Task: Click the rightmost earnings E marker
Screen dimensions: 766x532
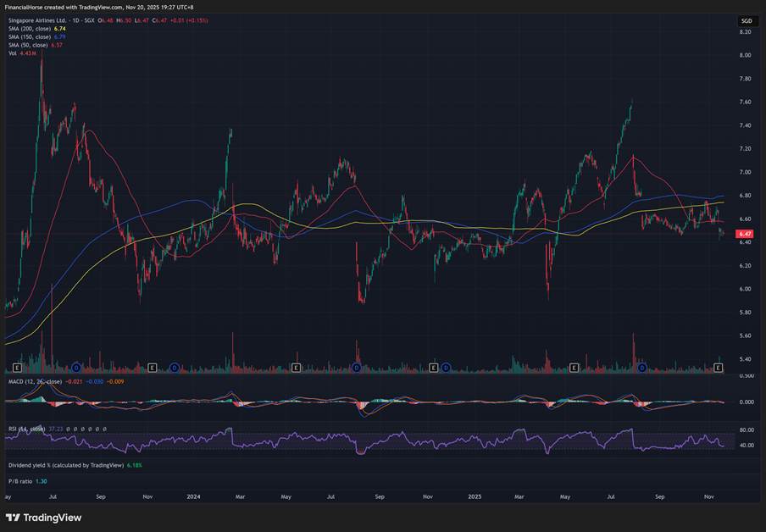Action: point(719,368)
